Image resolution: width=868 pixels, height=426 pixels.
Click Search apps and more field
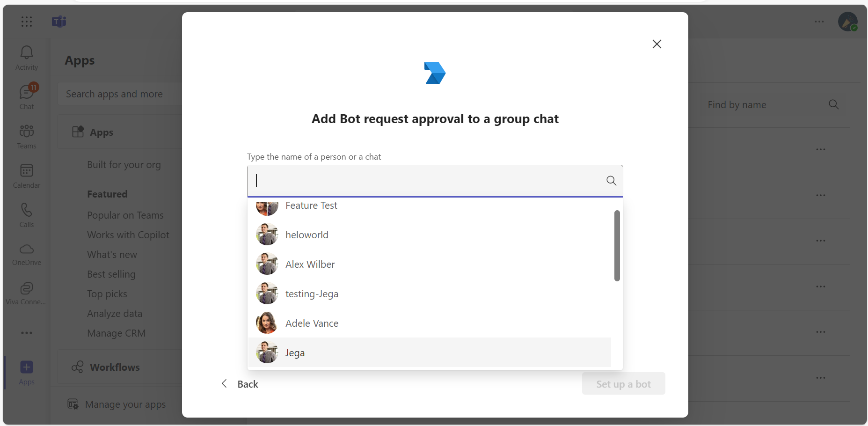(x=119, y=94)
